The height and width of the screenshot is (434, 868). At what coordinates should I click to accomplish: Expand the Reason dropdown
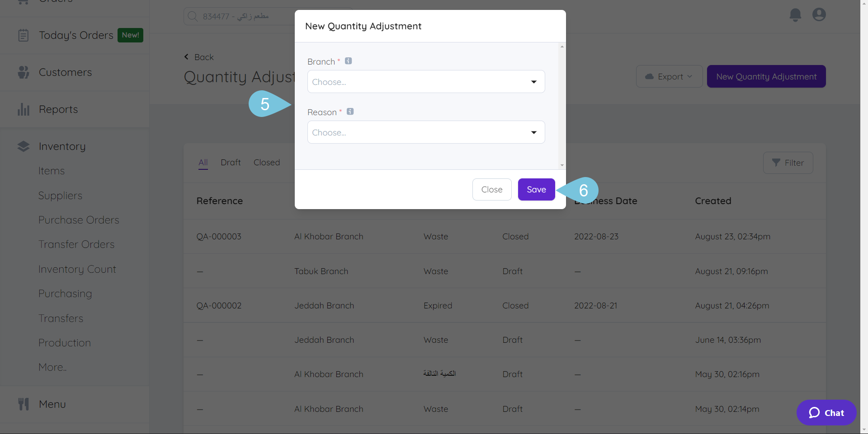coord(426,132)
